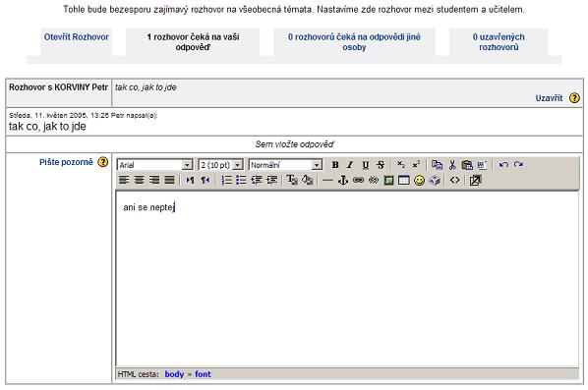Open the '0 uzavřených rozhovorů' tab

[499, 42]
